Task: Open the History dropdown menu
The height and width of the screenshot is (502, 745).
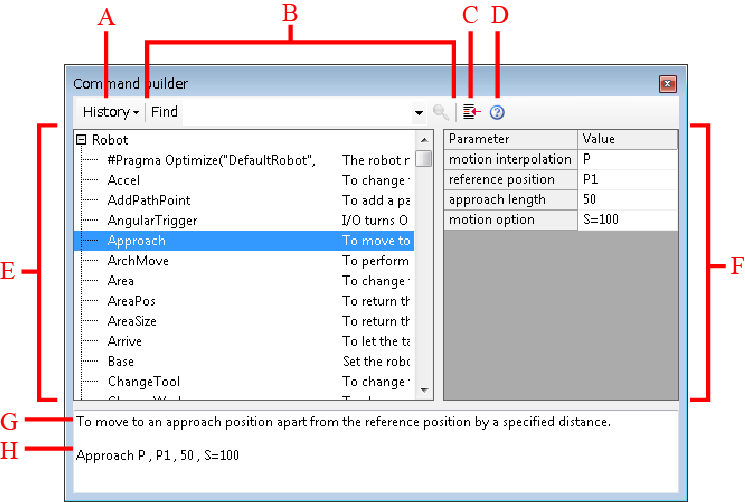Action: [x=110, y=112]
